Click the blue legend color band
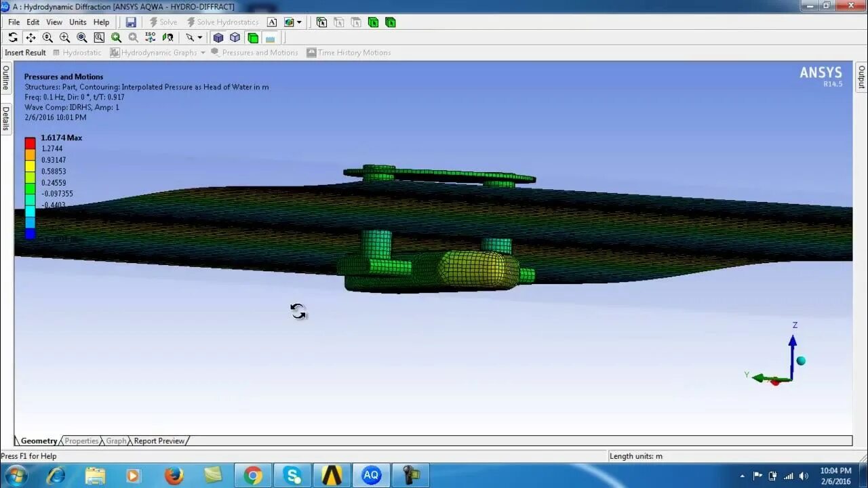This screenshot has width=868, height=488. click(x=30, y=234)
